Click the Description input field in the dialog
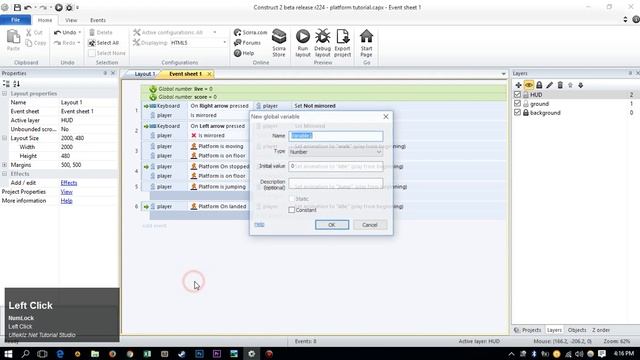640x360 pixels. coord(336,183)
